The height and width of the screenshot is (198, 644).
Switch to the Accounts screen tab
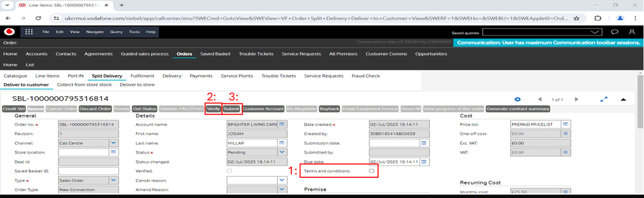coord(36,54)
